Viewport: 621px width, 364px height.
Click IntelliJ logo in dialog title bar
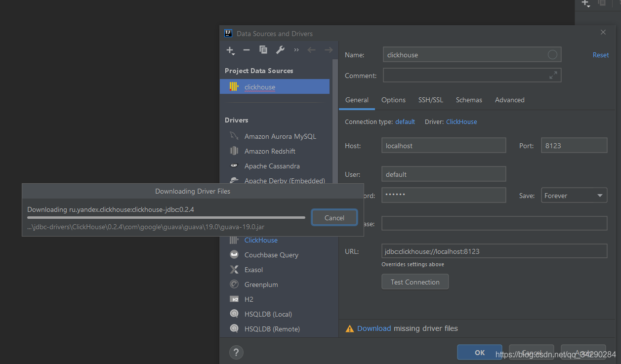[228, 33]
